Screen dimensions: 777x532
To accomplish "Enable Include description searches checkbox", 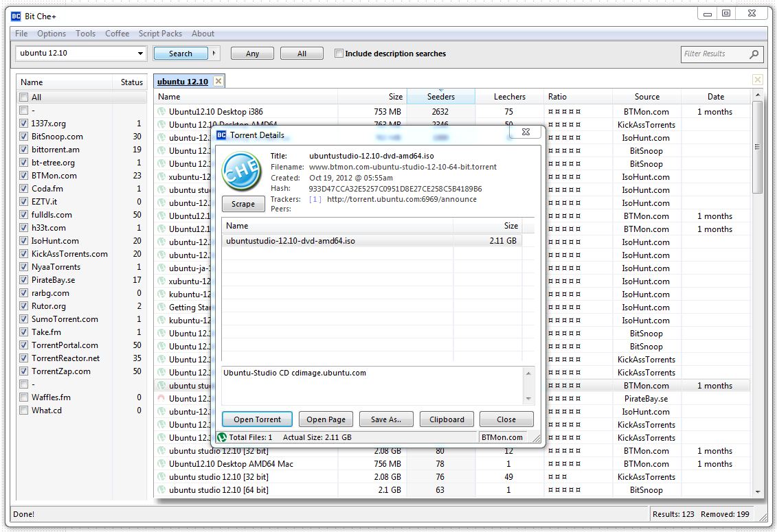I will click(339, 54).
